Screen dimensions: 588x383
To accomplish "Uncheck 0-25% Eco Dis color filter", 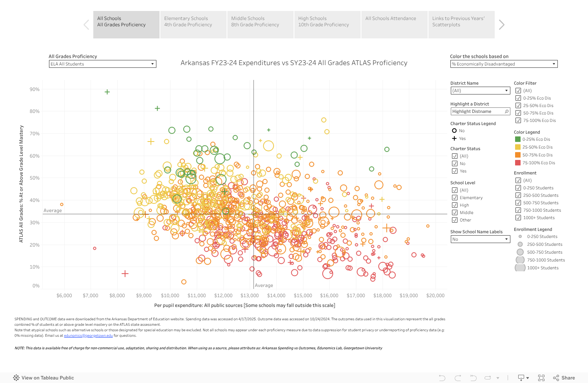I will pos(518,98).
